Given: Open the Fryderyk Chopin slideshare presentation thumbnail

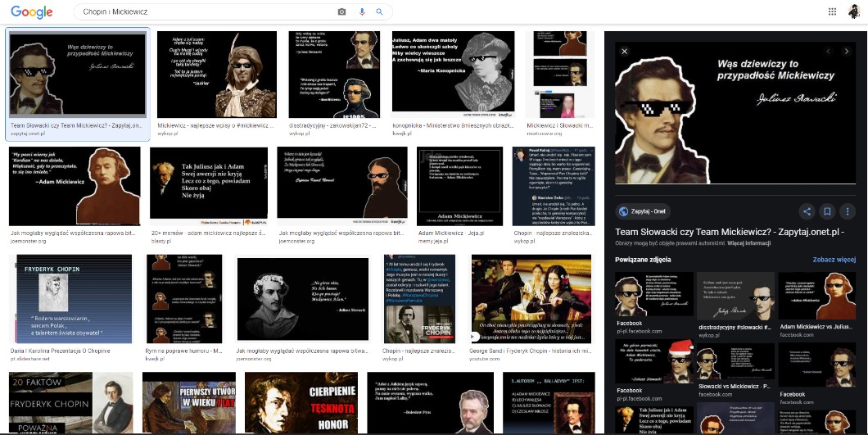Looking at the screenshot, I should pyautogui.click(x=70, y=298).
